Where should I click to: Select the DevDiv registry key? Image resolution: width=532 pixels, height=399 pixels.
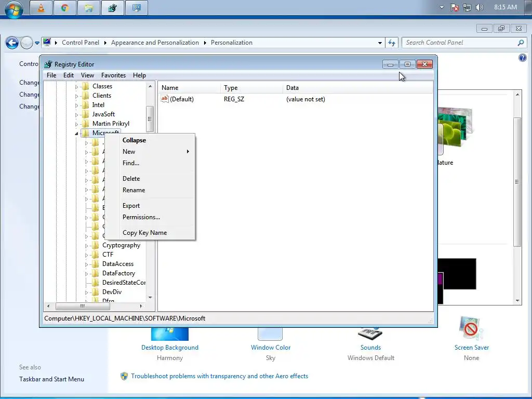click(112, 292)
